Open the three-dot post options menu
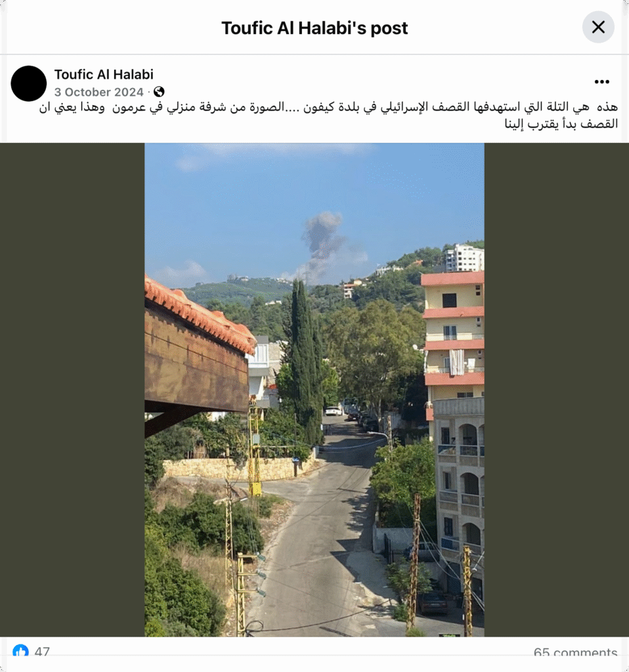Image resolution: width=629 pixels, height=672 pixels. pyautogui.click(x=601, y=82)
